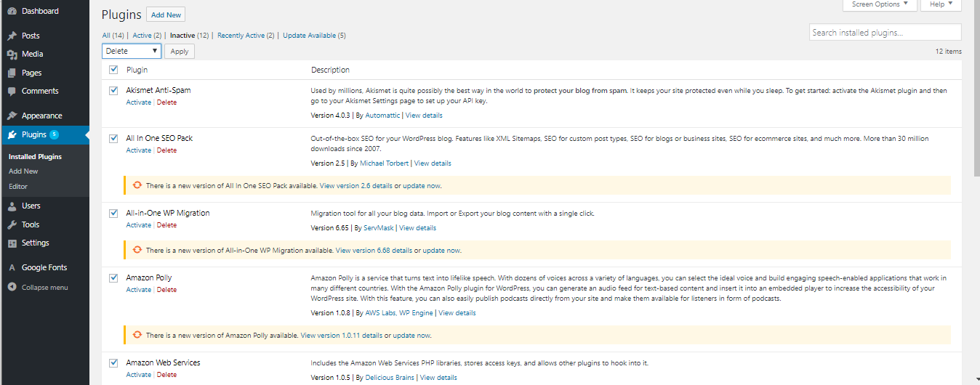980x385 pixels.
Task: Show the Inactive (12) plugins filter
Action: (x=190, y=36)
